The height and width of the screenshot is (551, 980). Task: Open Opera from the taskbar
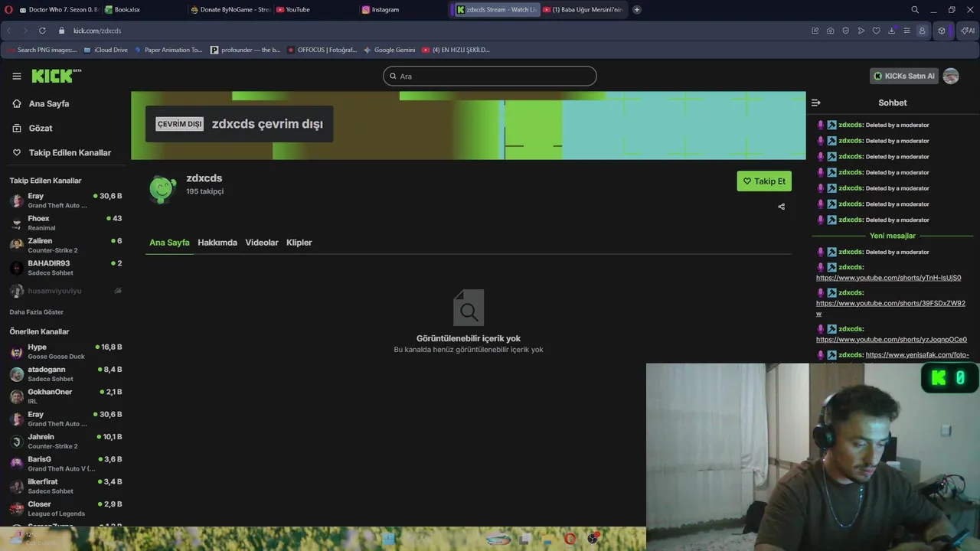(x=570, y=539)
